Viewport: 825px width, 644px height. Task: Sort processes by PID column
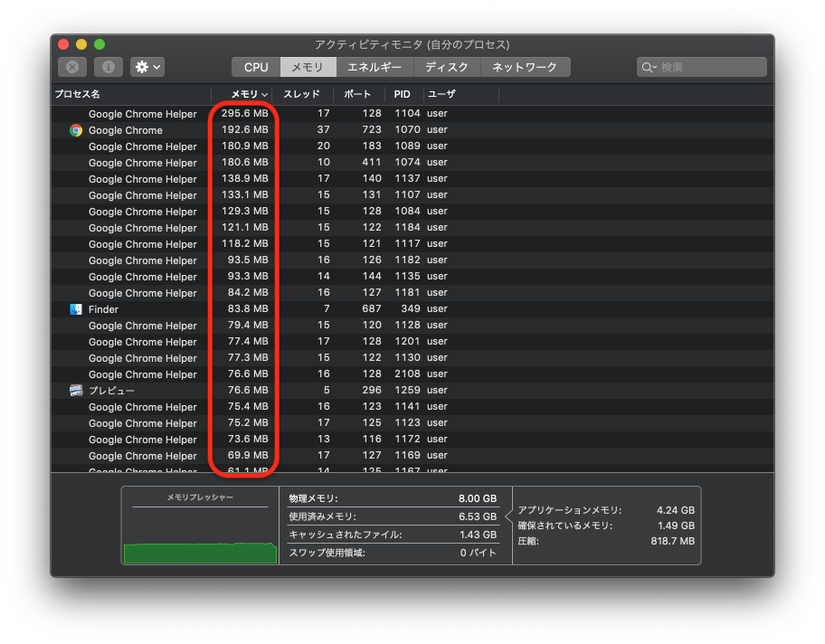[x=402, y=94]
